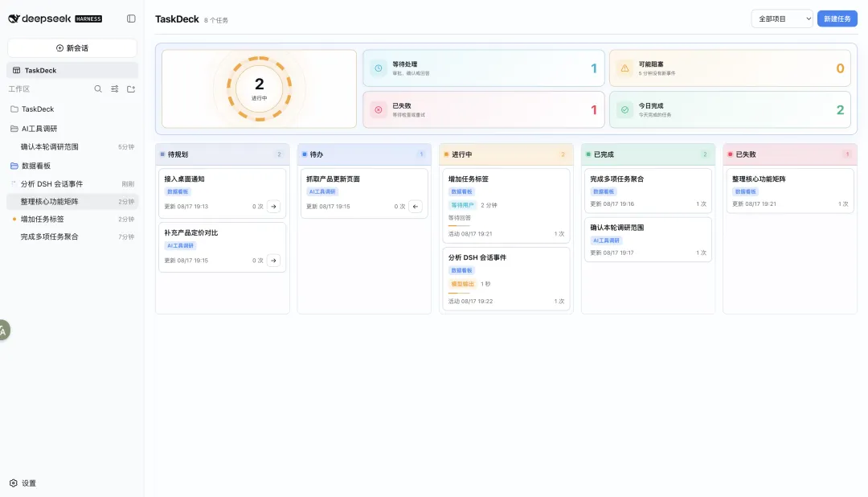Open the 补充产品定价对比 task card title
This screenshot has width=868, height=497.
(x=191, y=232)
